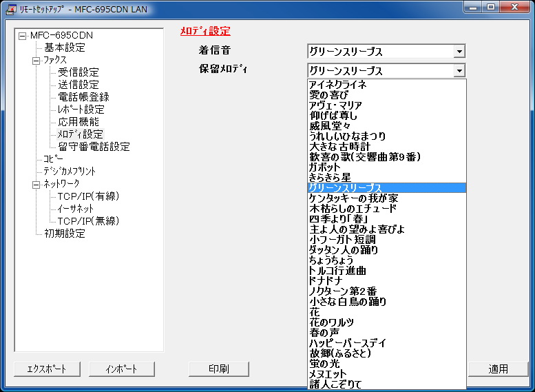535x392 pixels.
Task: Collapse the ファクス tree branch
Action: [x=36, y=61]
